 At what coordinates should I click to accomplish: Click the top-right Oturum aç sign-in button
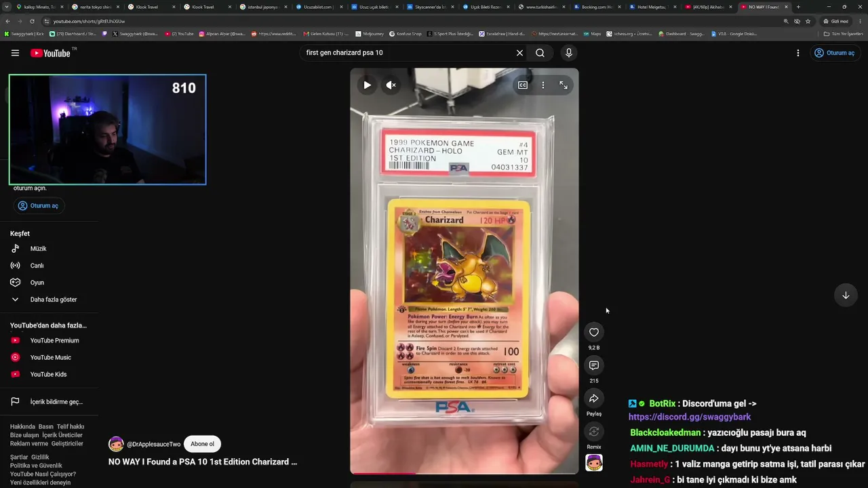click(835, 53)
